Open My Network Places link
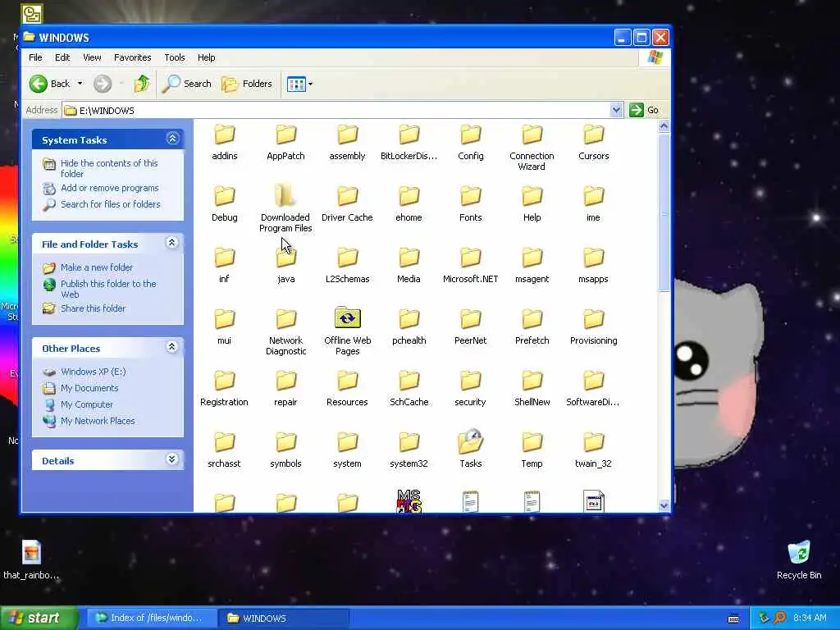This screenshot has width=840, height=630. click(x=98, y=421)
